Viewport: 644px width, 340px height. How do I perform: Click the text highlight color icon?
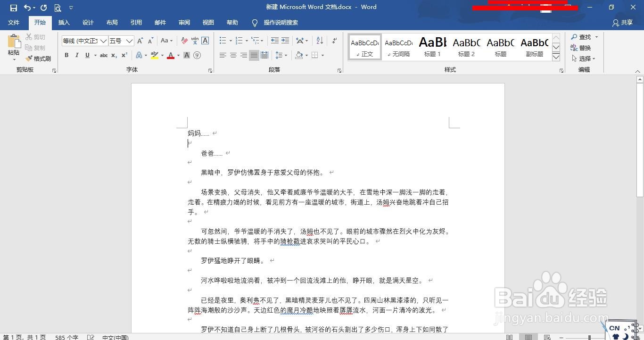point(155,55)
